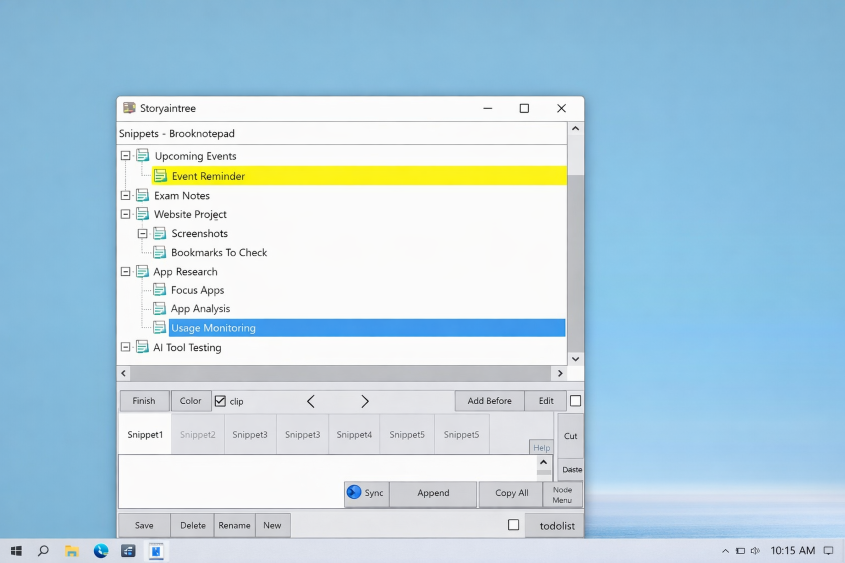Image resolution: width=845 pixels, height=563 pixels.
Task: Collapse the AI Tool Testing node
Action: 126,347
